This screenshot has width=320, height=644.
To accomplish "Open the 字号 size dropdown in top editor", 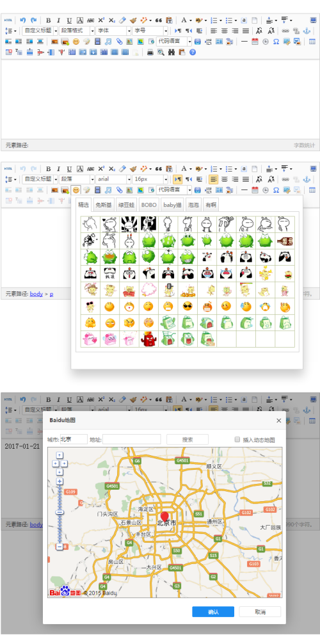I will tap(150, 31).
